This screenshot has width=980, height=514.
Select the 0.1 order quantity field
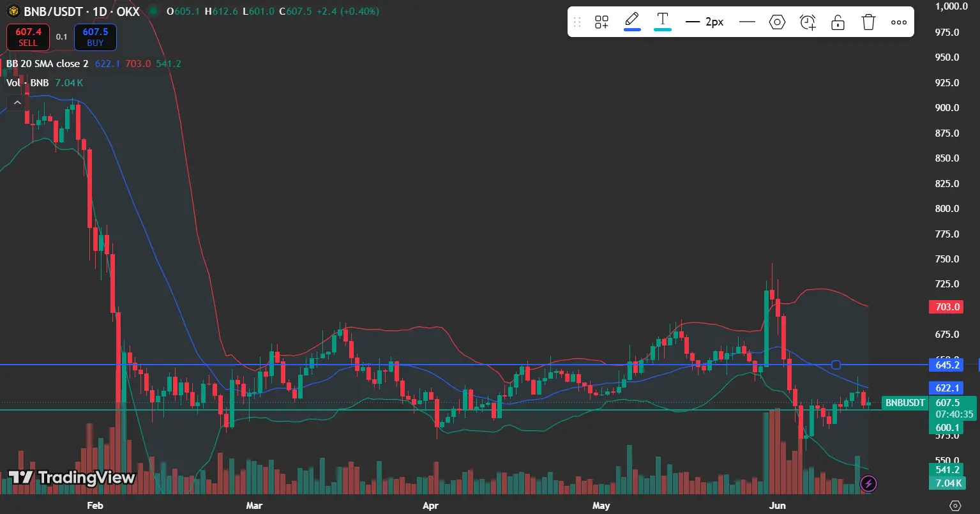pos(62,37)
